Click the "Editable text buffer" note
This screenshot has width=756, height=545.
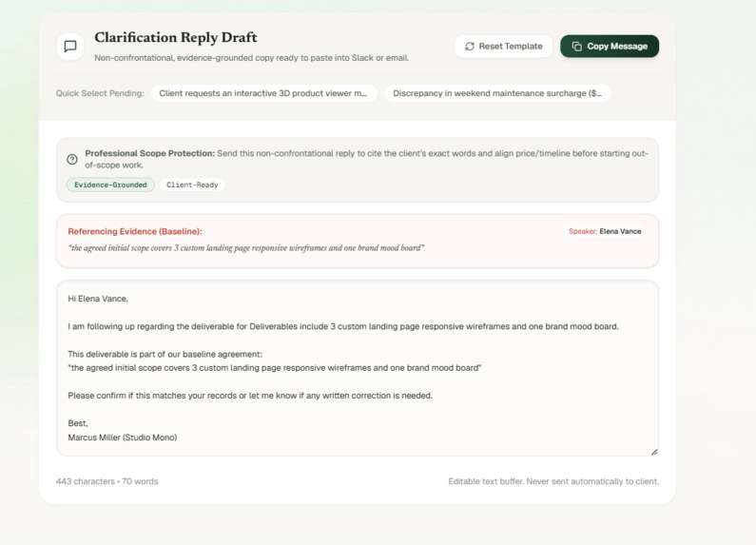553,481
